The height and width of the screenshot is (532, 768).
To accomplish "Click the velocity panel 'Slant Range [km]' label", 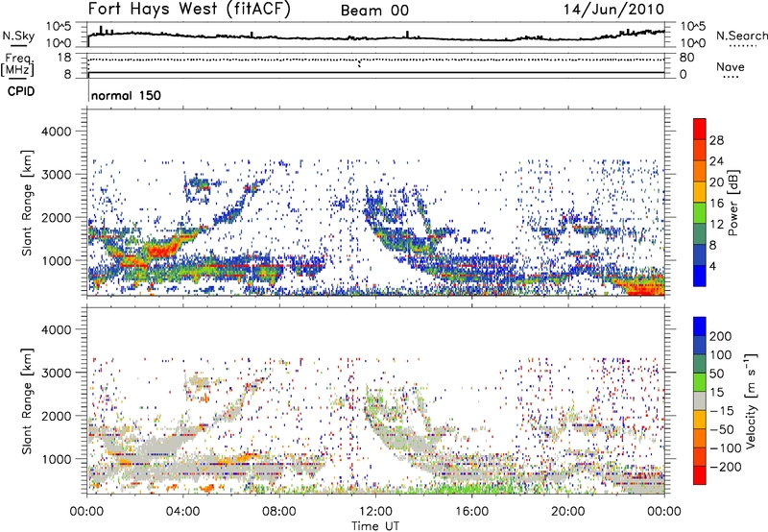I will [x=27, y=401].
